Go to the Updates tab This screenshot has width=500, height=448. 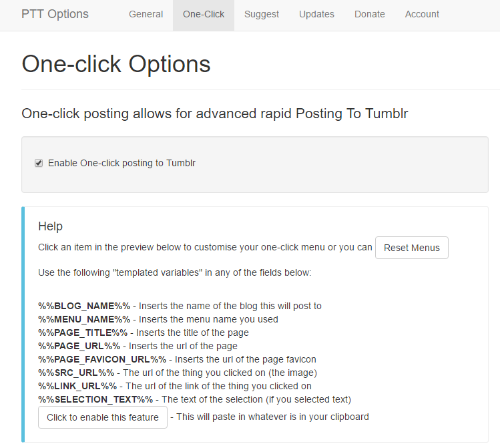tap(316, 14)
